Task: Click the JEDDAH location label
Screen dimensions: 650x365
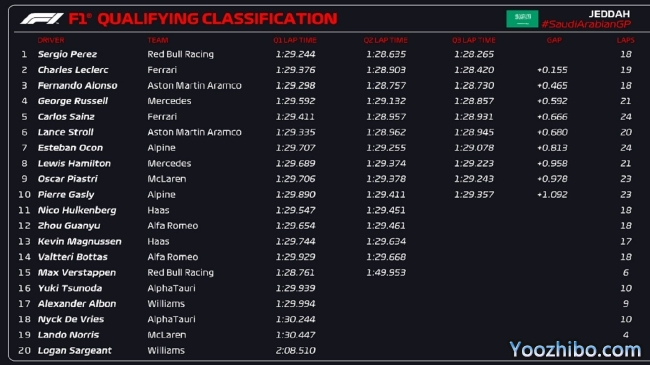Action: pos(609,14)
